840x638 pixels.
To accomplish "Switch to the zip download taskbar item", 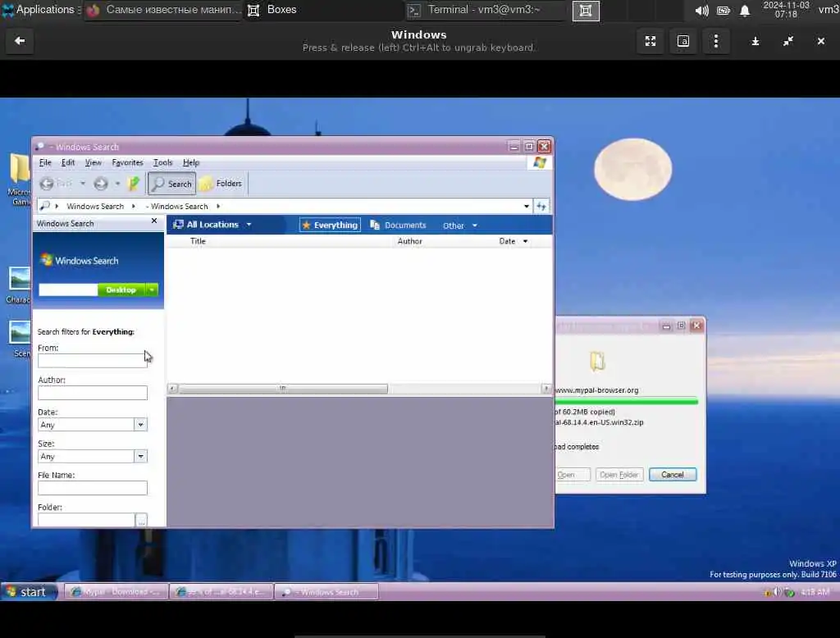I will click(221, 591).
